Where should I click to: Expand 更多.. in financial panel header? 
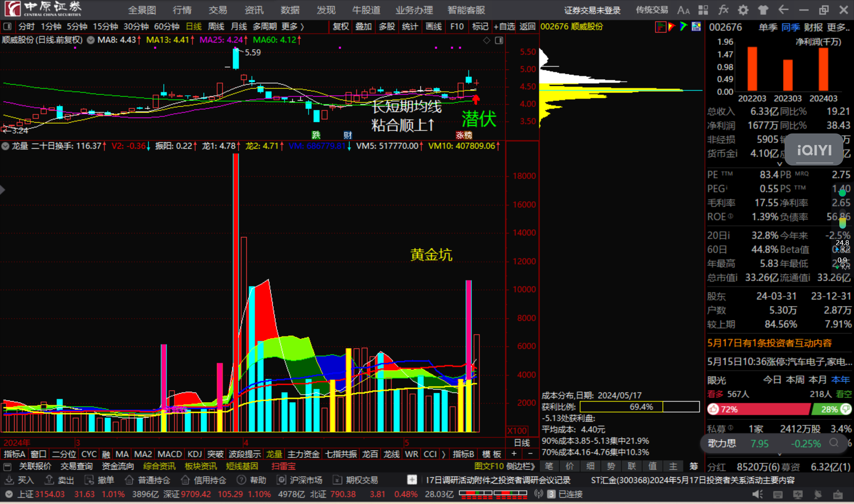pyautogui.click(x=838, y=28)
